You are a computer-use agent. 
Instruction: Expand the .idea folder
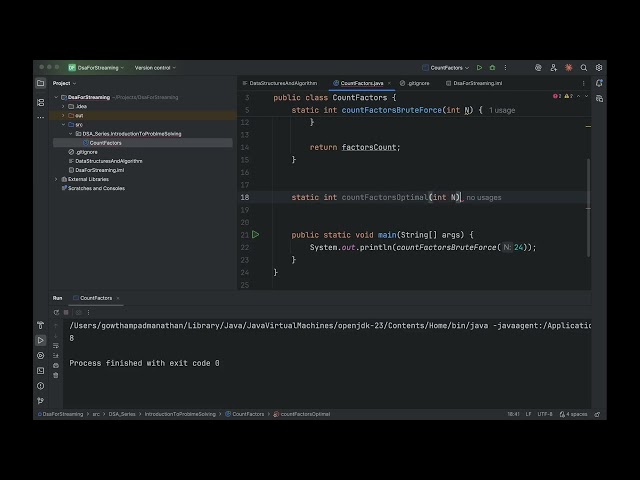click(63, 107)
